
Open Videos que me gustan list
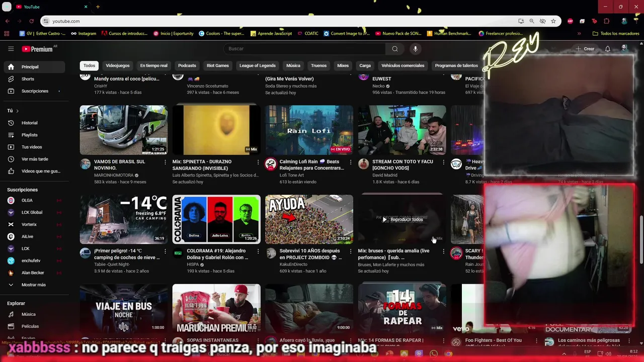34,171
